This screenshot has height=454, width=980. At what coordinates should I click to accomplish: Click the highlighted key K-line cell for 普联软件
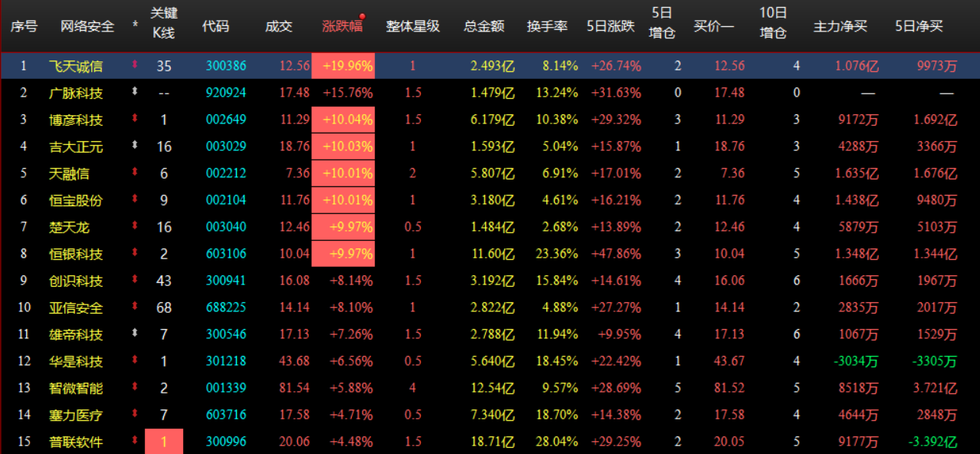[164, 442]
